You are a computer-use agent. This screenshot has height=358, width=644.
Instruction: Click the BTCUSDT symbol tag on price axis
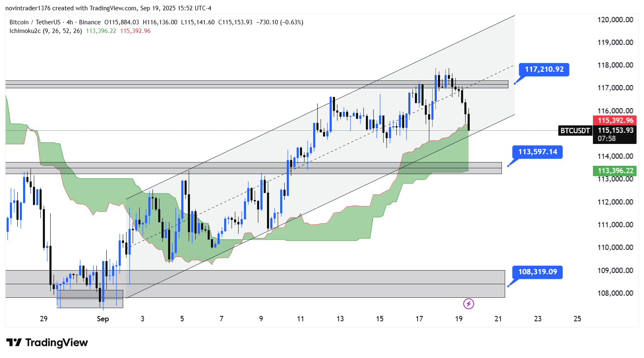(x=575, y=131)
